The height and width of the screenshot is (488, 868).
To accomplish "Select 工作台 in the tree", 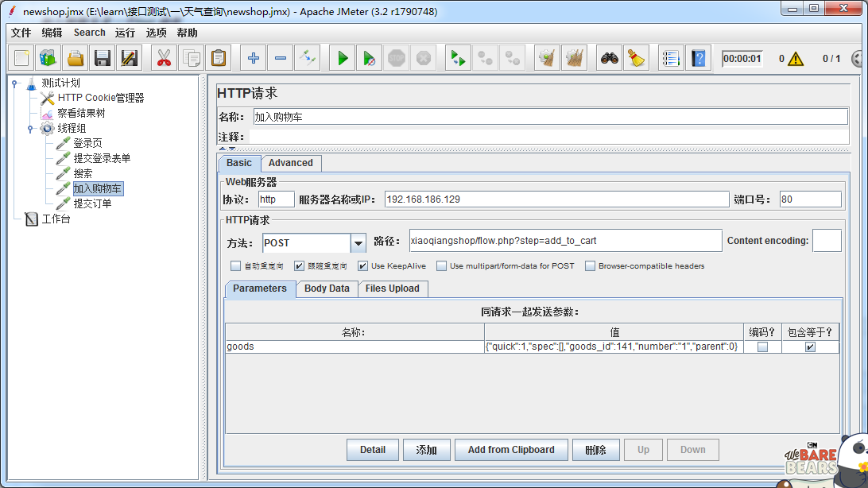I will [x=56, y=219].
